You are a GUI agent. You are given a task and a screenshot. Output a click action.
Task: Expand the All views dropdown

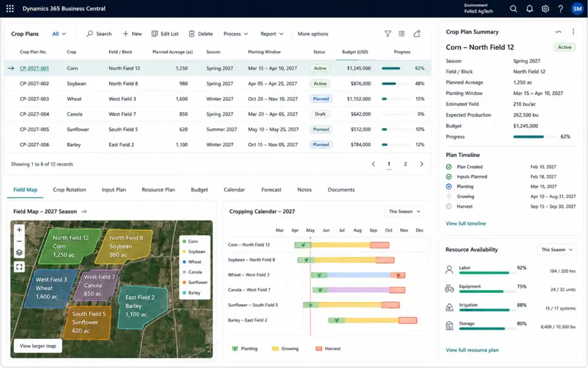click(59, 34)
